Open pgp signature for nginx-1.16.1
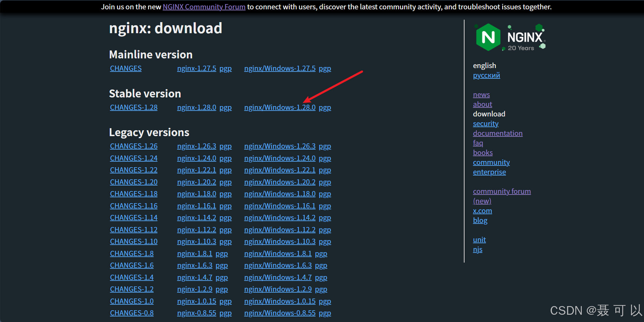The height and width of the screenshot is (322, 644). (225, 206)
